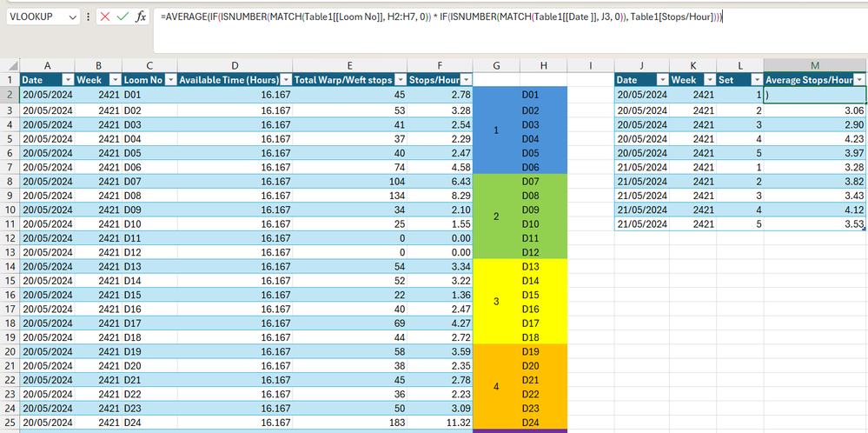The height and width of the screenshot is (433, 868).
Task: Select column D header
Action: [235, 65]
